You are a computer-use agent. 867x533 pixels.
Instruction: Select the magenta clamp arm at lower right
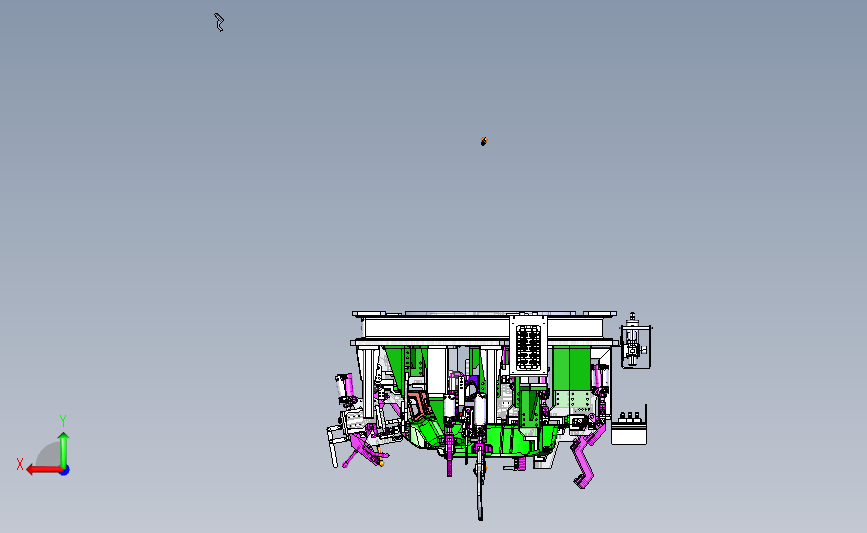pyautogui.click(x=586, y=459)
